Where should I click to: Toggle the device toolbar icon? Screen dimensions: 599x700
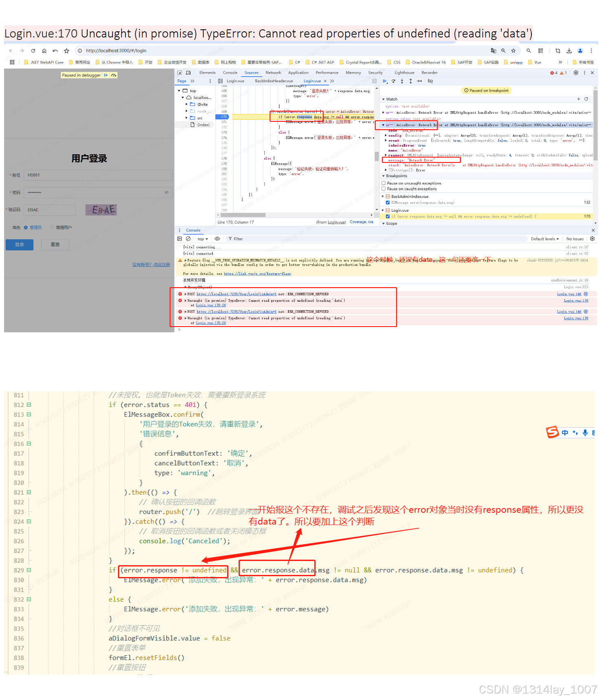pyautogui.click(x=188, y=72)
